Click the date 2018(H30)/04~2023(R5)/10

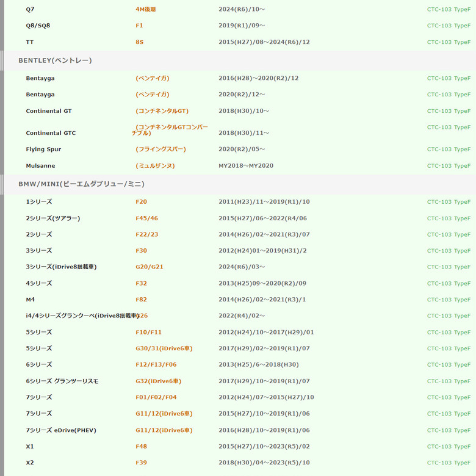click(264, 463)
